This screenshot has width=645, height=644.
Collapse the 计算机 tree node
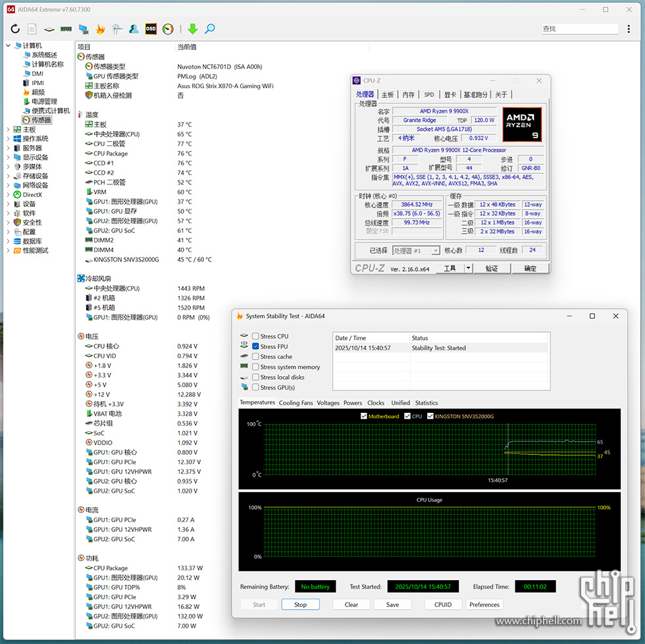point(8,45)
